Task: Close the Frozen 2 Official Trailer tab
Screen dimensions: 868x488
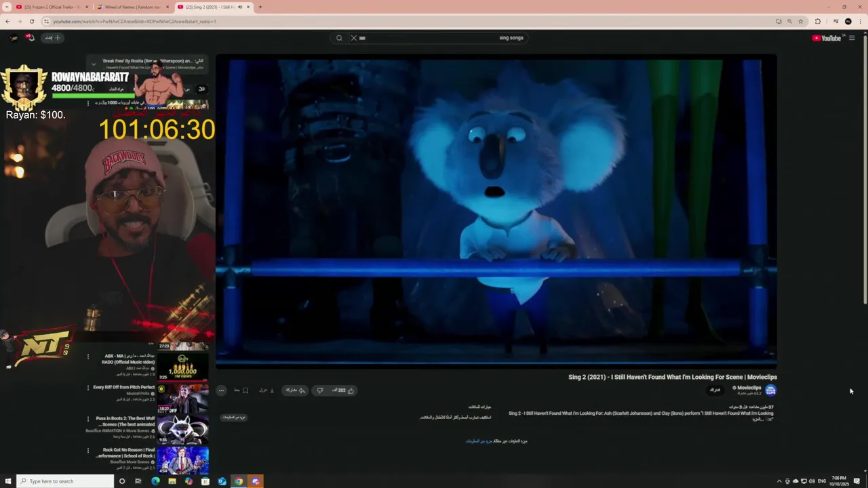Action: point(87,7)
